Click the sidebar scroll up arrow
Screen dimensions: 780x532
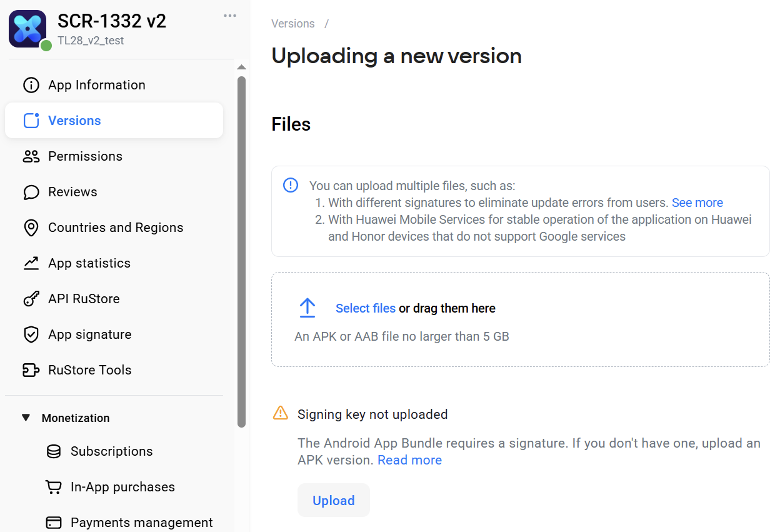pyautogui.click(x=242, y=67)
